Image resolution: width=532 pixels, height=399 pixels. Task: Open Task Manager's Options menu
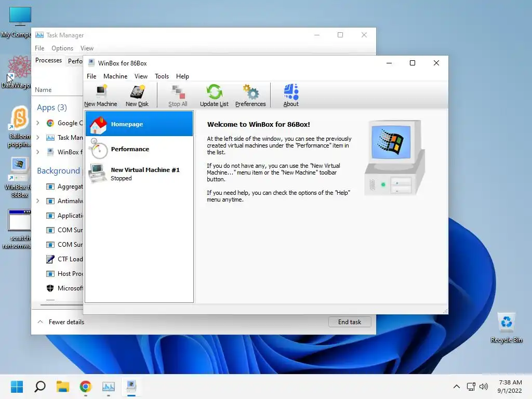click(62, 48)
